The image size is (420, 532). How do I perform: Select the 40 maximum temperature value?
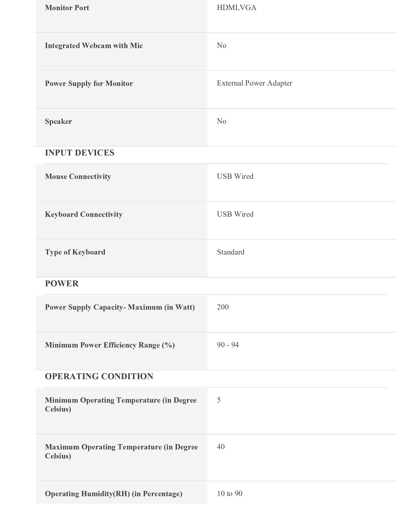coord(221,447)
